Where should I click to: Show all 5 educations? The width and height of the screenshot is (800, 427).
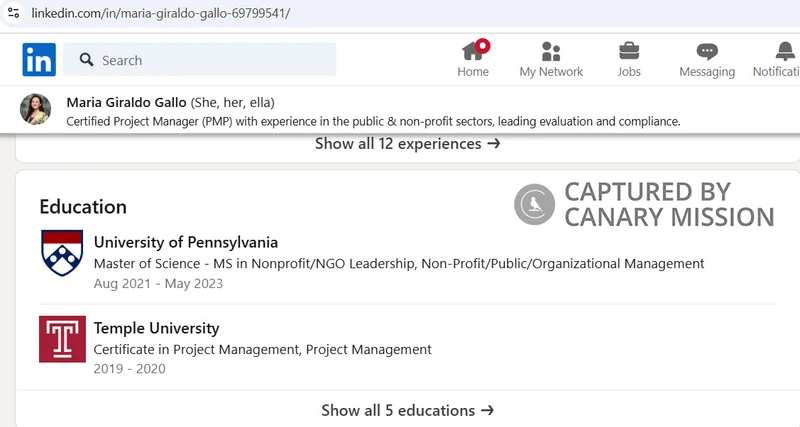point(407,410)
